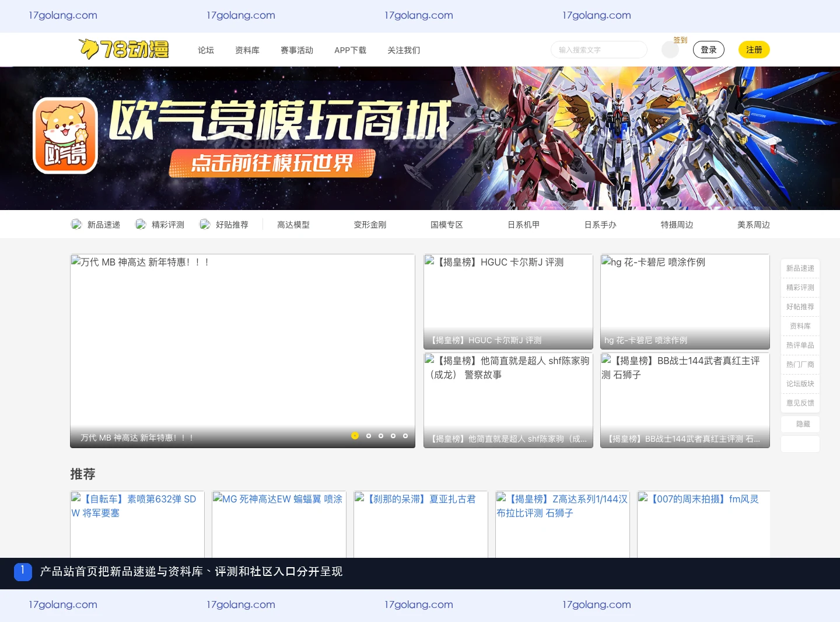
Task: Click 隐藏 to hide the right sidebar
Action: (800, 424)
